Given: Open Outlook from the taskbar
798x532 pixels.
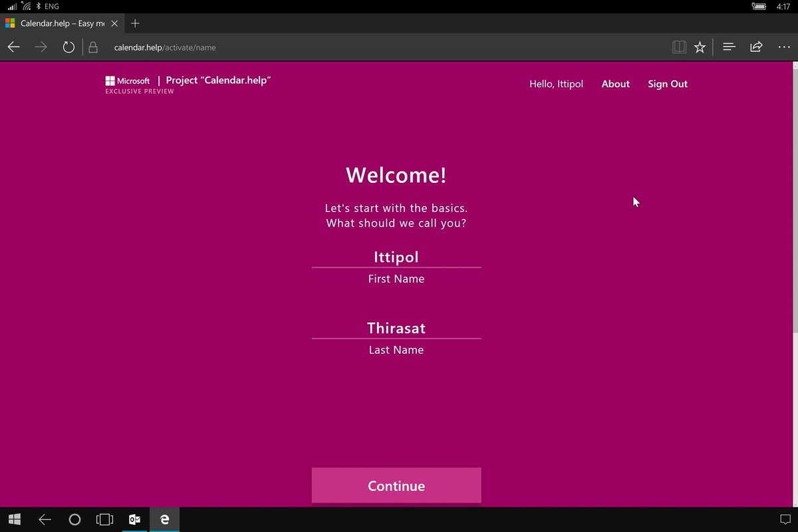Looking at the screenshot, I should coord(134,519).
